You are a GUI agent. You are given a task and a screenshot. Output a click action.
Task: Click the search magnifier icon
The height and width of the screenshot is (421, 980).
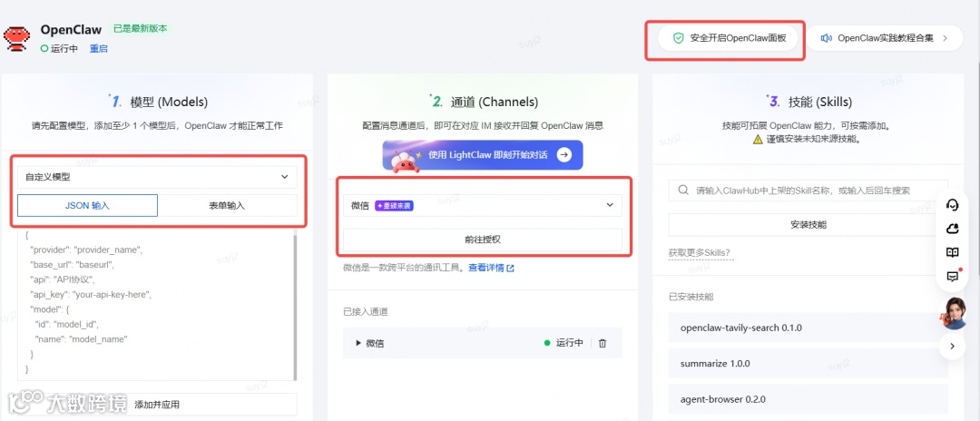[x=684, y=191]
